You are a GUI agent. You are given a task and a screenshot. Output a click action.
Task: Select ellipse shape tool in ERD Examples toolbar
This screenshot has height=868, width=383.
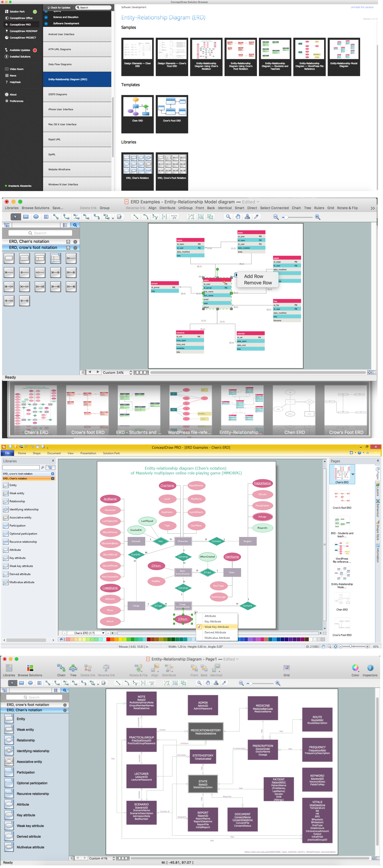pos(36,217)
